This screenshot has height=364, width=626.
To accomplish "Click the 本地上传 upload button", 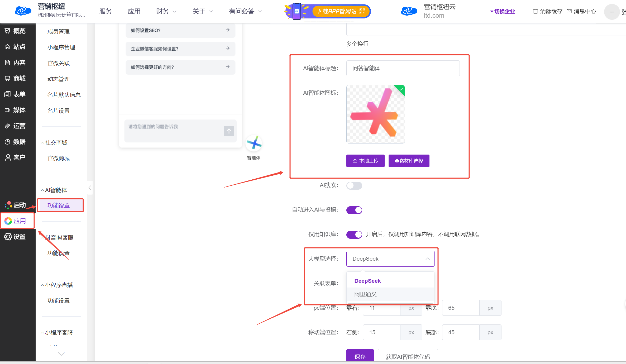I will click(x=365, y=161).
